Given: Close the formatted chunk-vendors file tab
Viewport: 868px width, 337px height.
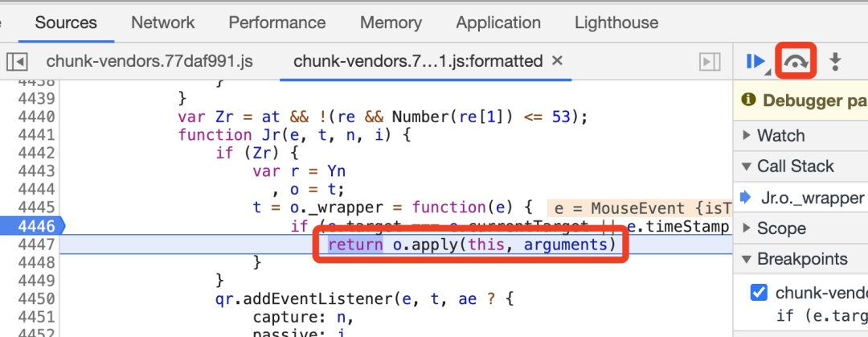Looking at the screenshot, I should pyautogui.click(x=558, y=60).
